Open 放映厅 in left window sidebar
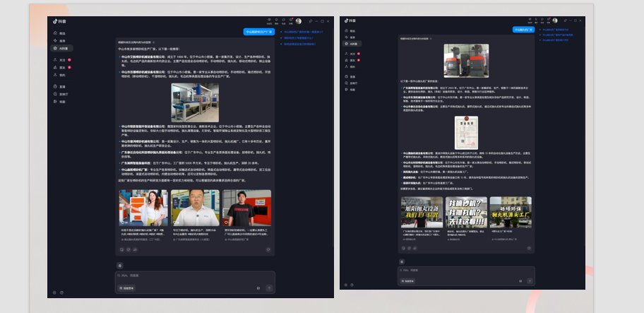The width and height of the screenshot is (644, 313). point(61,94)
